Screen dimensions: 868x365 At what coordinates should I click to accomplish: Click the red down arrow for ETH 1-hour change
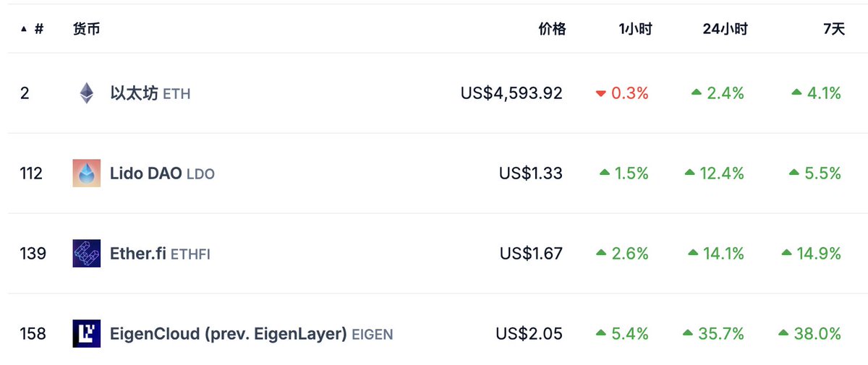point(600,93)
